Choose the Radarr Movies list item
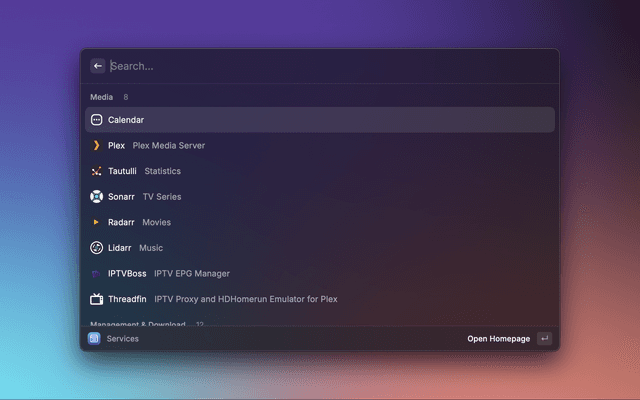 [320, 222]
